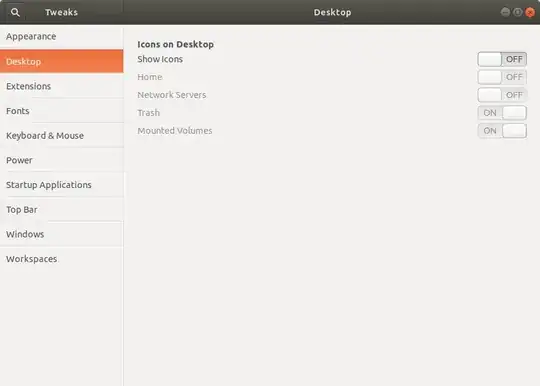The width and height of the screenshot is (540, 386).
Task: Toggle the Home icon switch
Action: (502, 77)
